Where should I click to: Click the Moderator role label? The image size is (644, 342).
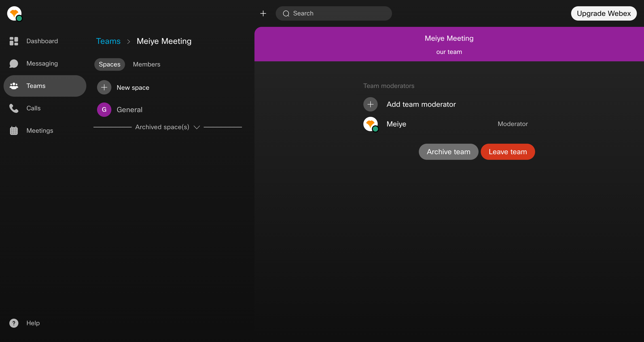(x=513, y=124)
